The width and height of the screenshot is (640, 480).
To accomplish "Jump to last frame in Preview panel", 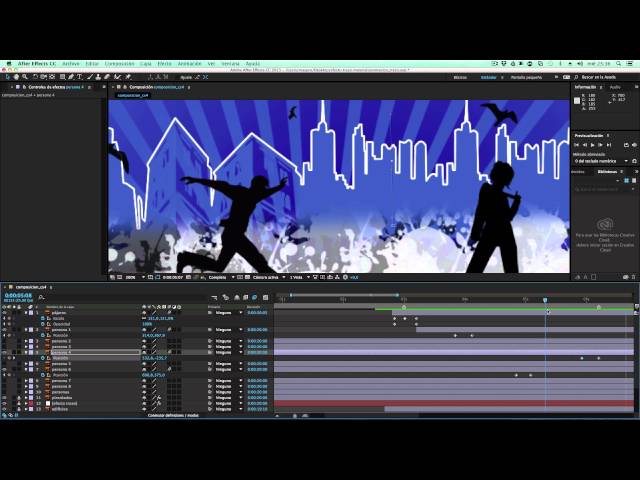I will click(x=609, y=145).
